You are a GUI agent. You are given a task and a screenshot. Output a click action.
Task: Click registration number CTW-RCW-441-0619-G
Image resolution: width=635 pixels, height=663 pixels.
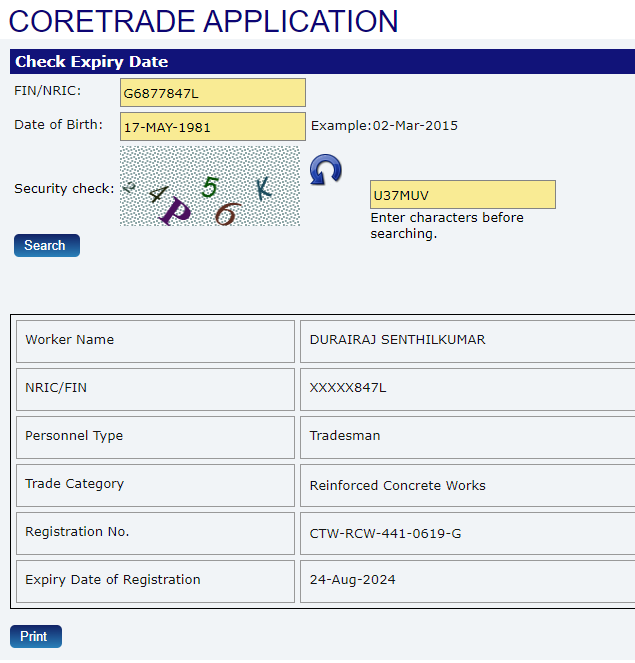coord(385,533)
